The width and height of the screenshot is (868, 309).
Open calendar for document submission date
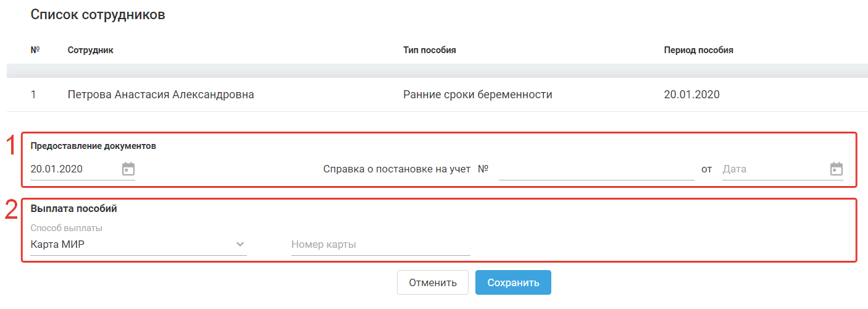(128, 169)
